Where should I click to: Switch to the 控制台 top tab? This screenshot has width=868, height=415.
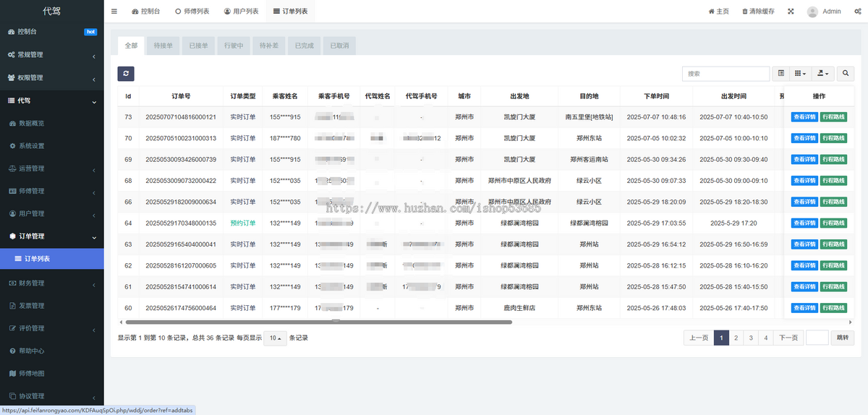point(146,12)
